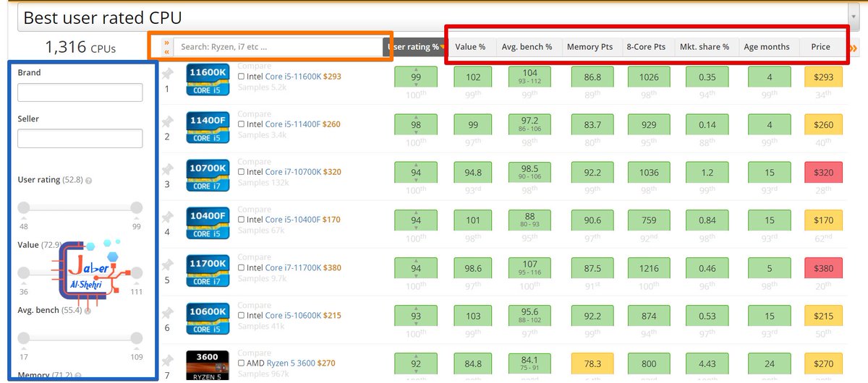The width and height of the screenshot is (868, 383).
Task: Pin the Core i5-11600K row
Action: pyautogui.click(x=167, y=74)
